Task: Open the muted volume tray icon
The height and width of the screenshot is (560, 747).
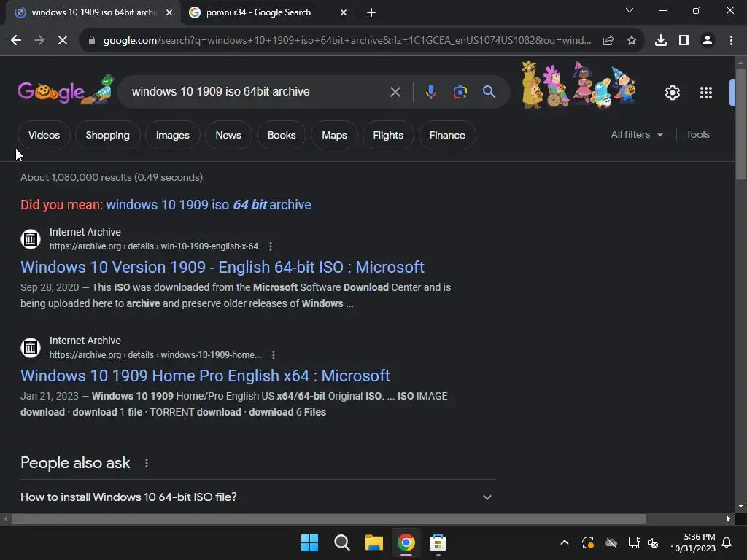Action: (653, 542)
